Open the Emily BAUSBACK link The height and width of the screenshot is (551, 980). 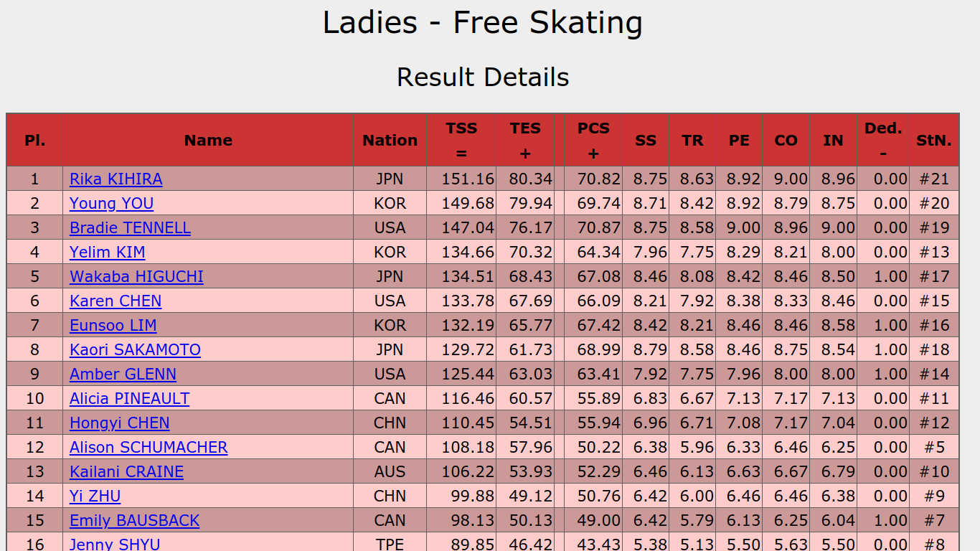[134, 520]
